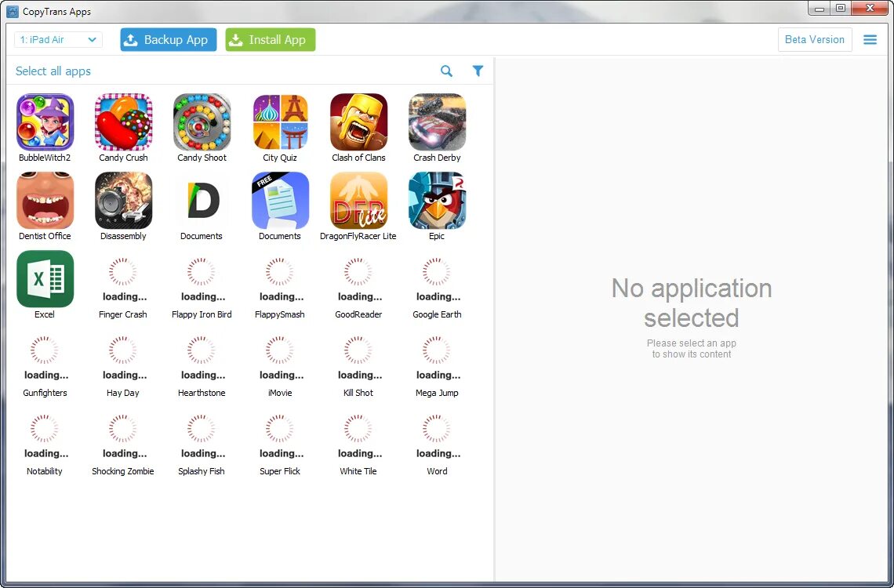Select the Hearthstone loading placeholder
894x588 pixels.
(x=202, y=358)
